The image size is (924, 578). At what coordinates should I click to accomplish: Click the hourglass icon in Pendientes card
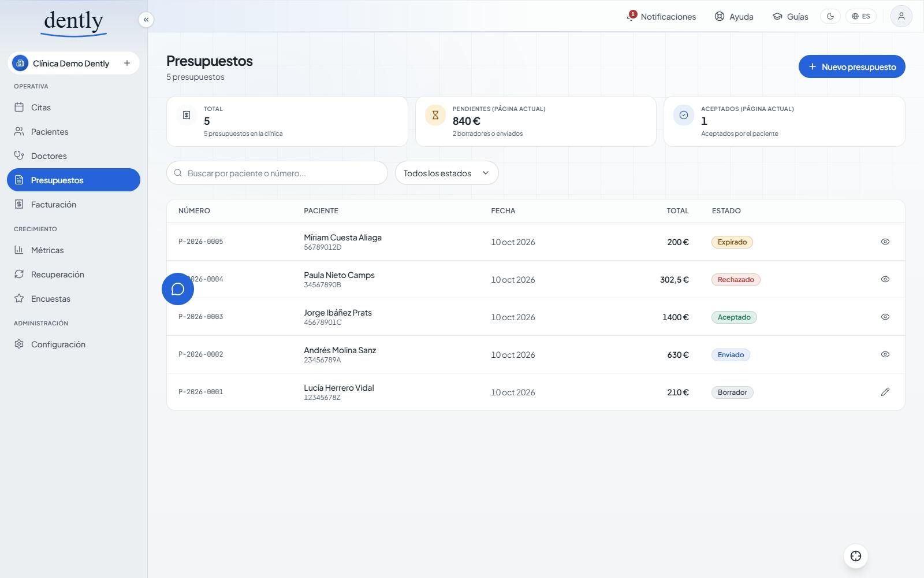point(435,115)
